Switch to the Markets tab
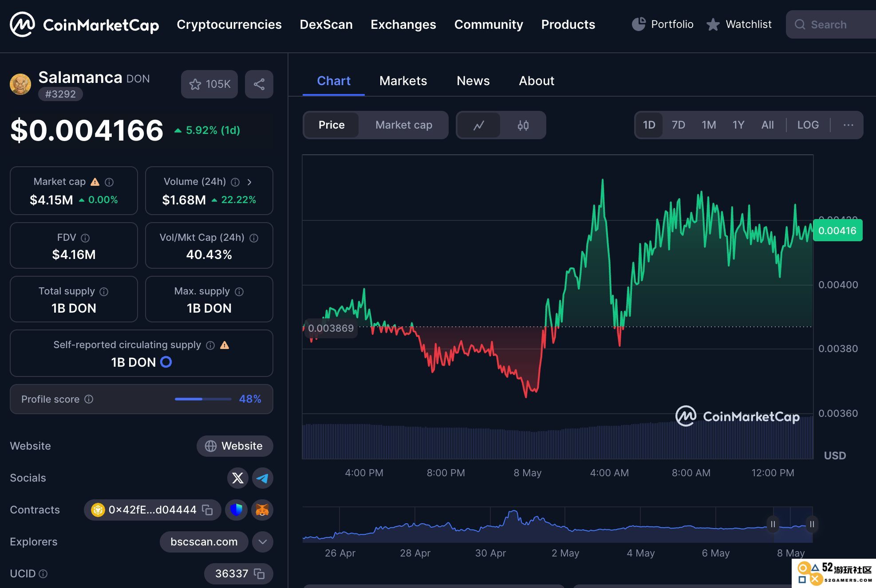The width and height of the screenshot is (876, 588). tap(403, 81)
